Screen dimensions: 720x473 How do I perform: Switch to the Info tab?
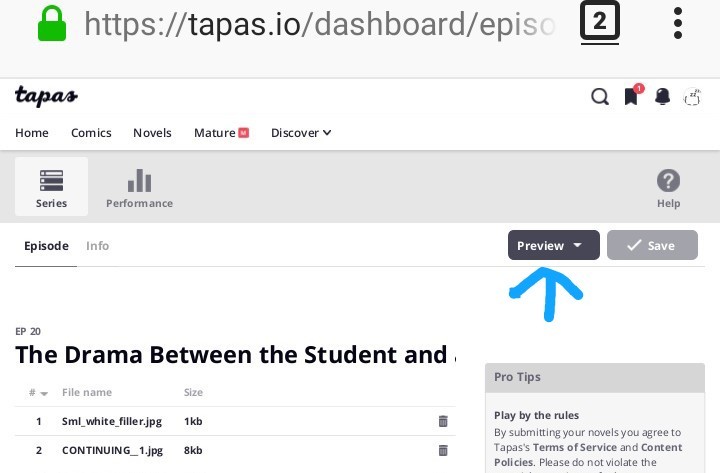(x=97, y=246)
